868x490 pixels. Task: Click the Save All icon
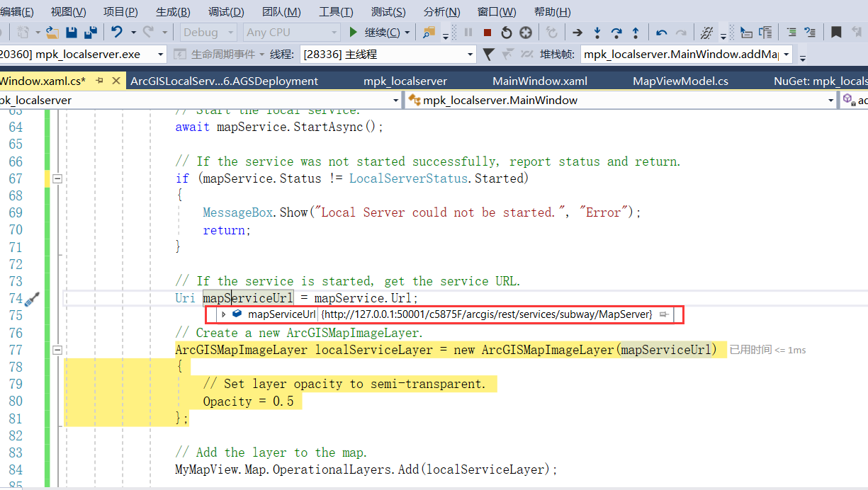[91, 32]
